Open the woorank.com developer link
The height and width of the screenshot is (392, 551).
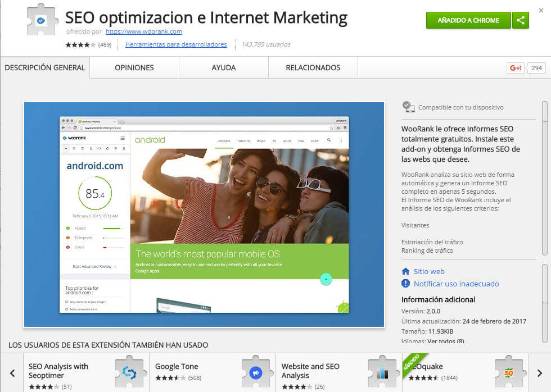(x=144, y=31)
